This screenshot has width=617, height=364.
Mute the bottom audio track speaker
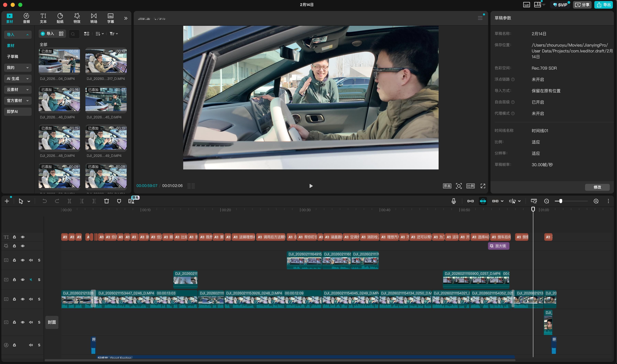[31, 345]
